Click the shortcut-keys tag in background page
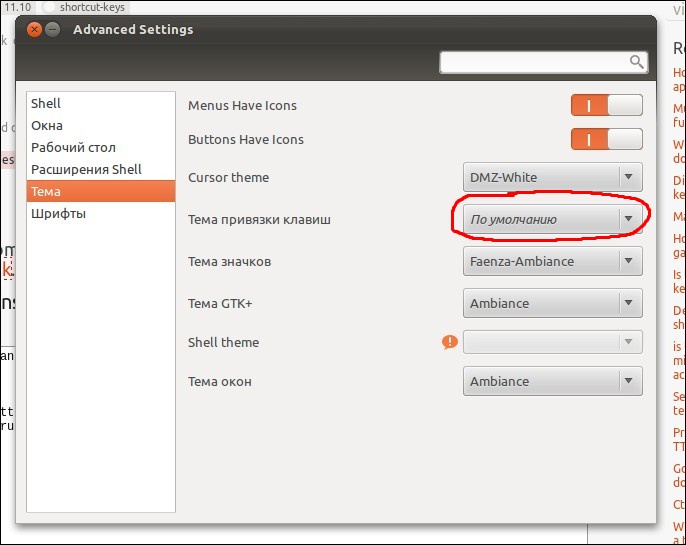The height and width of the screenshot is (545, 686). [91, 7]
